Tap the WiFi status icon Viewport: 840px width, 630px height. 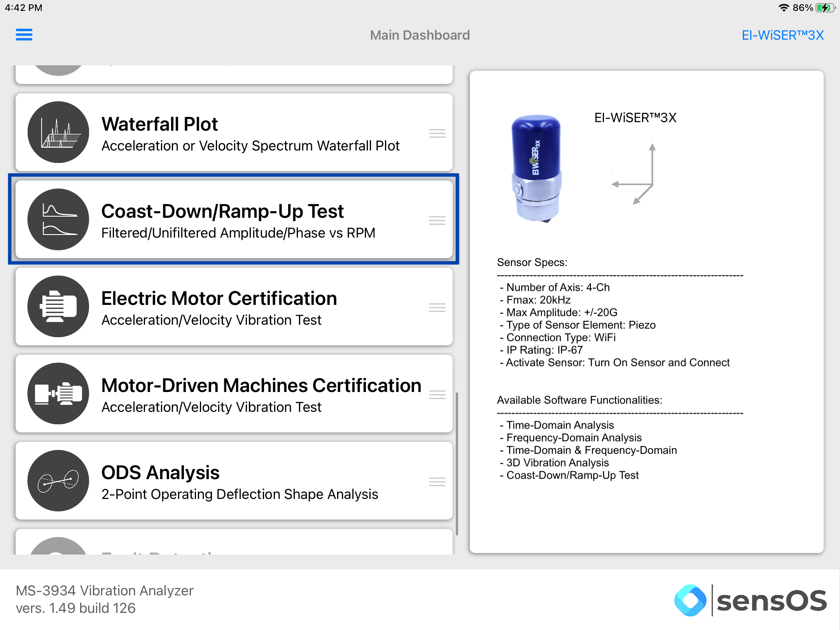coord(784,8)
